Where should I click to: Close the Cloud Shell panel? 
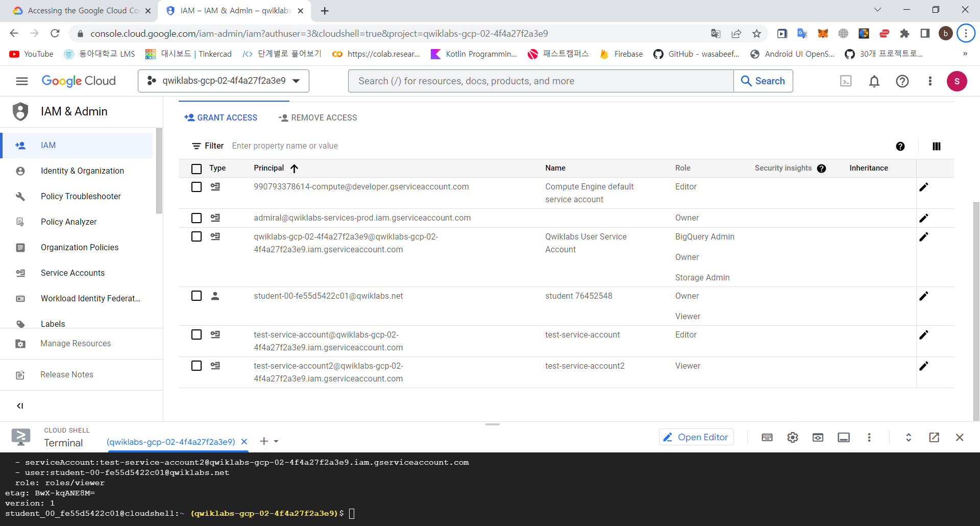[960, 437]
